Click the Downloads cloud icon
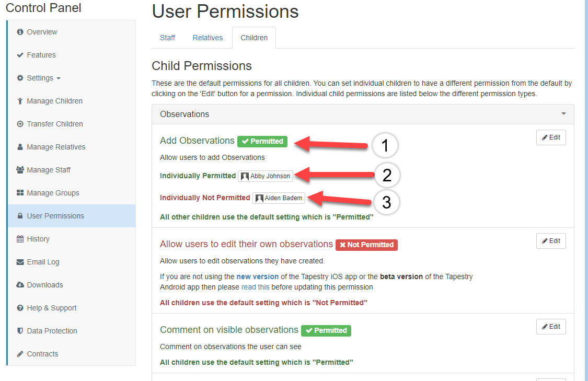The height and width of the screenshot is (381, 588). [x=20, y=285]
